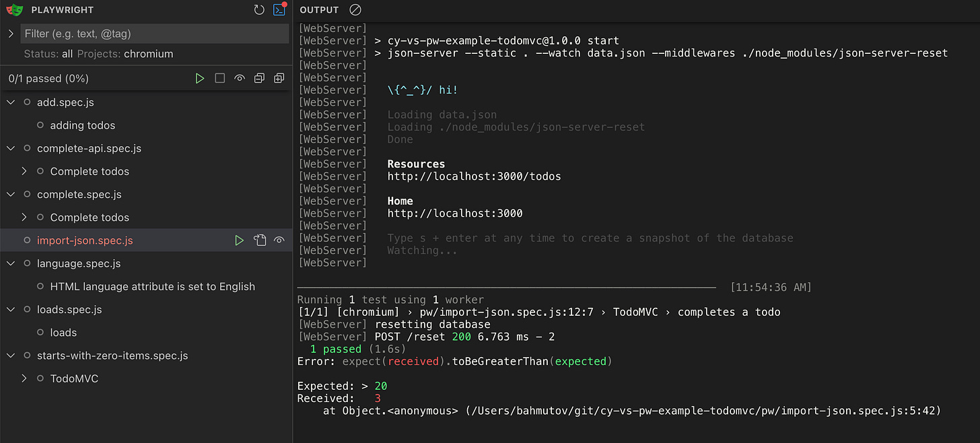The height and width of the screenshot is (443, 980).
Task: Click status circle next to loads.spec.js
Action: (x=27, y=310)
